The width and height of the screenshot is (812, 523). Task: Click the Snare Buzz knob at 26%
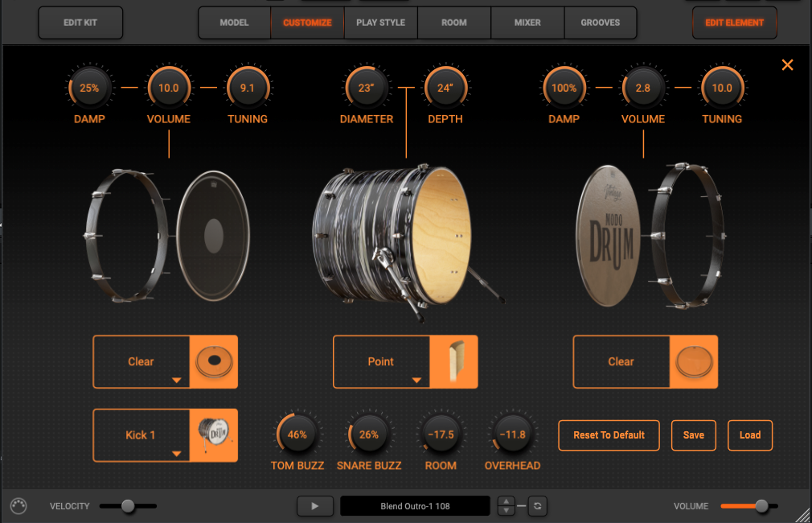(x=369, y=434)
